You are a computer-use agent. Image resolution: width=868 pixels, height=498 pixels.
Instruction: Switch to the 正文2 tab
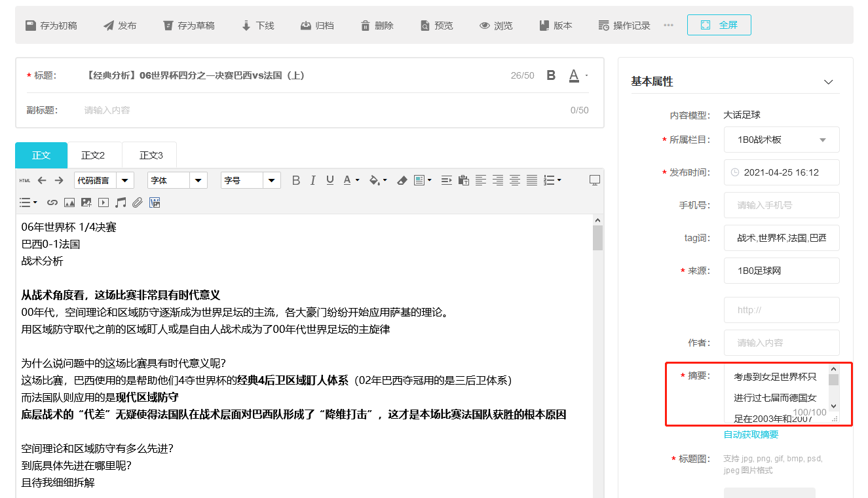pyautogui.click(x=93, y=155)
